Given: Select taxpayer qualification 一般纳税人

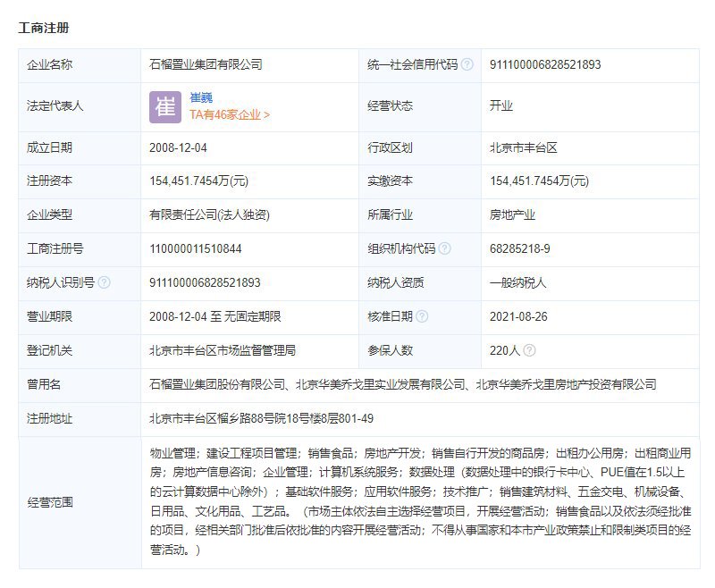Looking at the screenshot, I should (518, 282).
